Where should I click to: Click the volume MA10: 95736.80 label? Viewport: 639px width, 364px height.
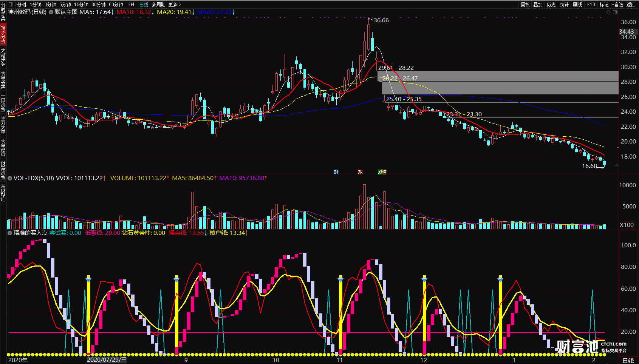[x=243, y=178]
